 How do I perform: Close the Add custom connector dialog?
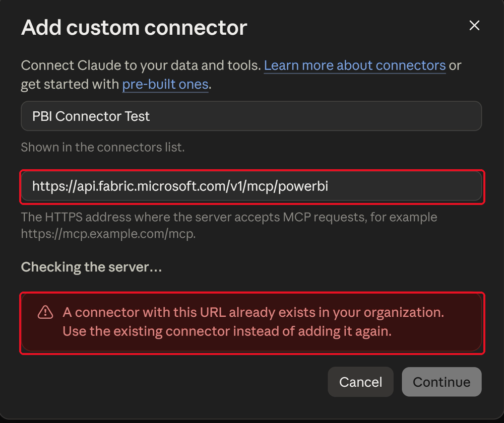[474, 25]
